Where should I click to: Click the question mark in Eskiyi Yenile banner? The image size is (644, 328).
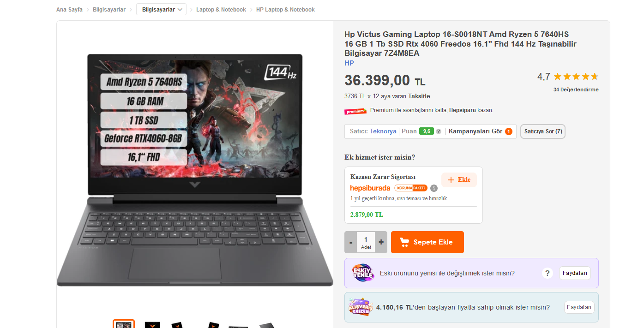click(x=548, y=273)
